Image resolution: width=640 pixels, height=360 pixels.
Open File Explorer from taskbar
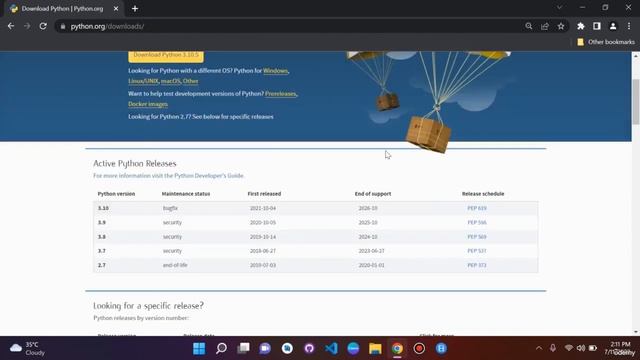point(375,349)
